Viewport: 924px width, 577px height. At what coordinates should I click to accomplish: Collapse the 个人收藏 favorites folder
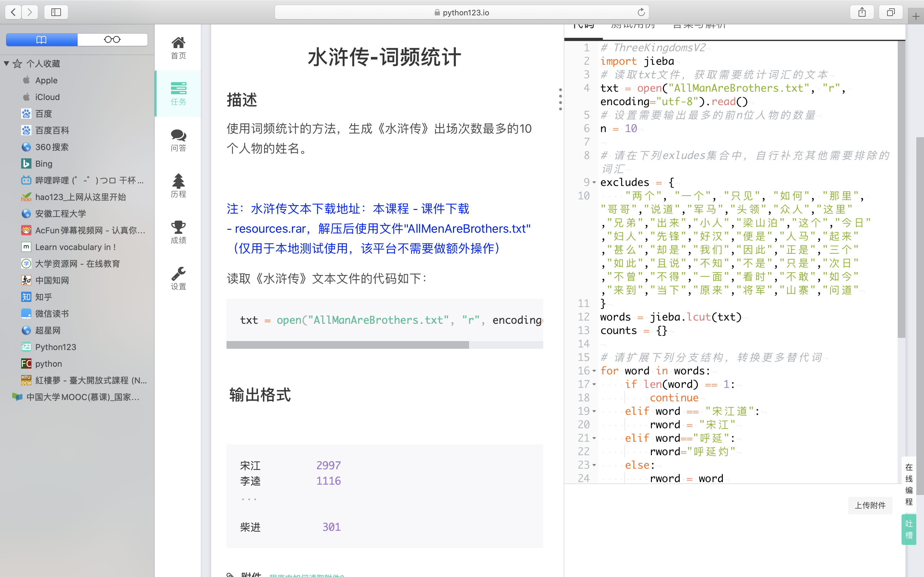(6, 63)
